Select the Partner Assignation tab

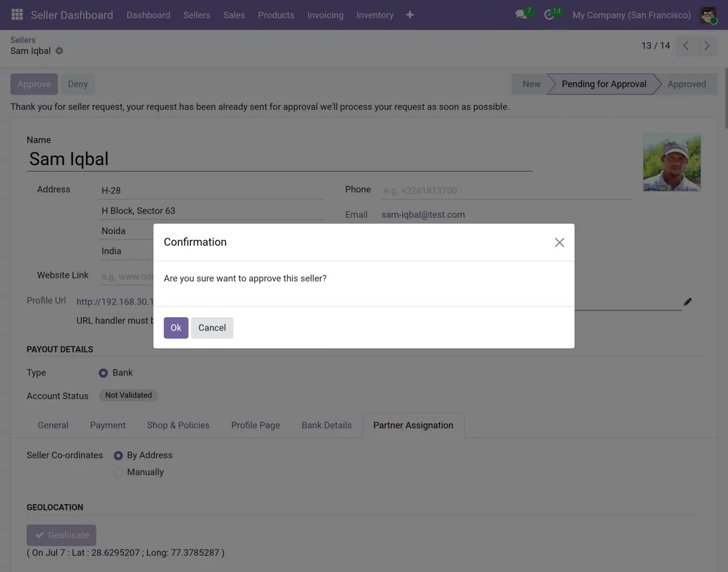click(x=413, y=425)
